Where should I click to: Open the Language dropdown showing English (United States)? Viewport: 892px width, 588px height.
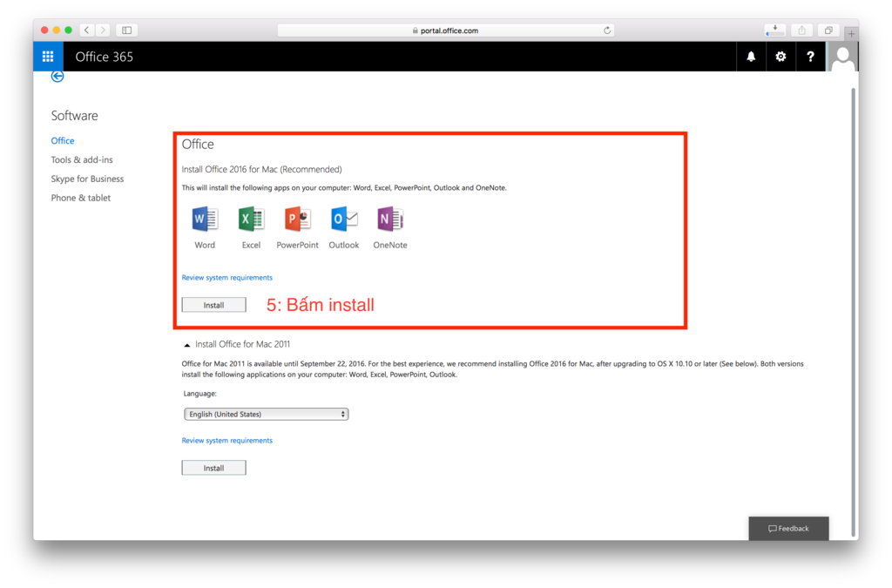click(266, 415)
